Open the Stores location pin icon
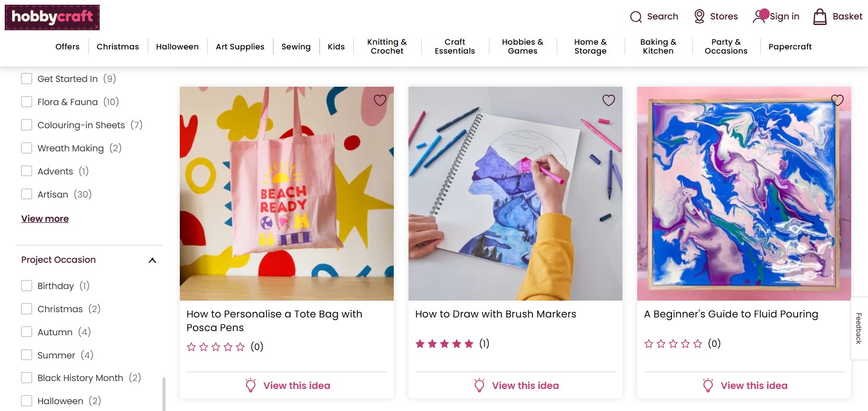 [699, 16]
